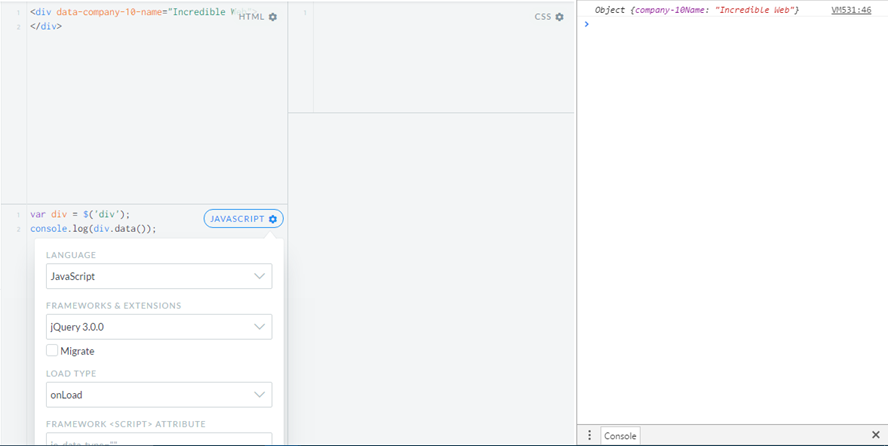Open the jQuery 3.0.0 frameworks dropdown
The width and height of the screenshot is (889, 446).
point(159,327)
